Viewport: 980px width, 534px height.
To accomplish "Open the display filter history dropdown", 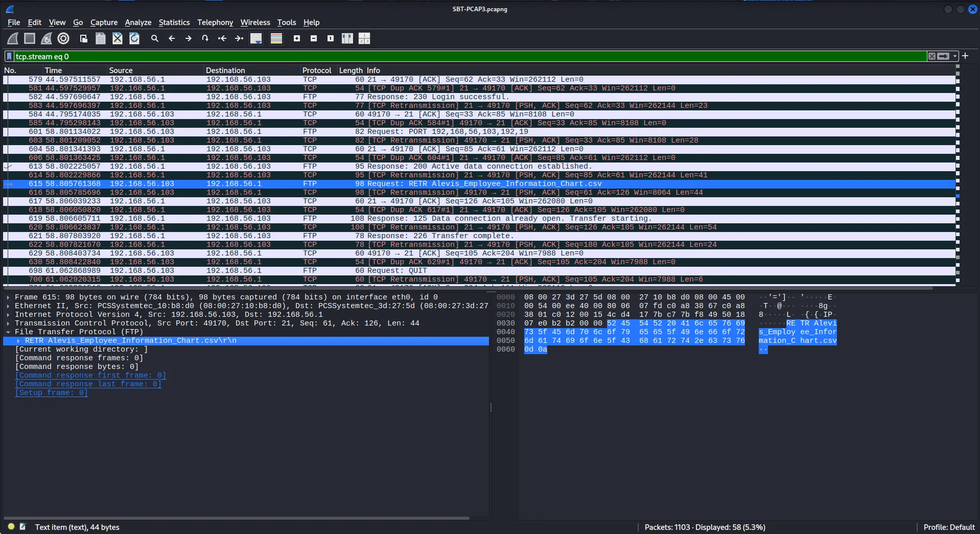I will coord(954,56).
